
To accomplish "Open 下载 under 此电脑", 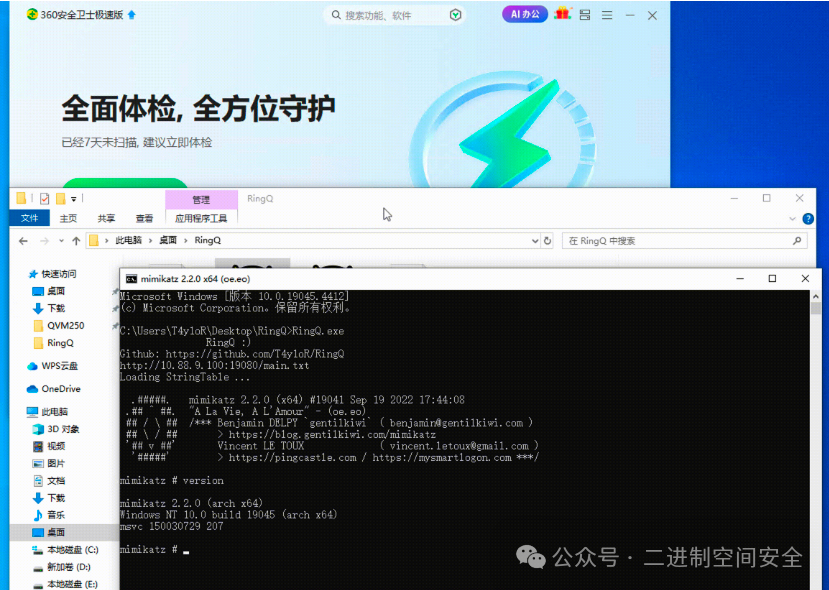I will coord(49,498).
